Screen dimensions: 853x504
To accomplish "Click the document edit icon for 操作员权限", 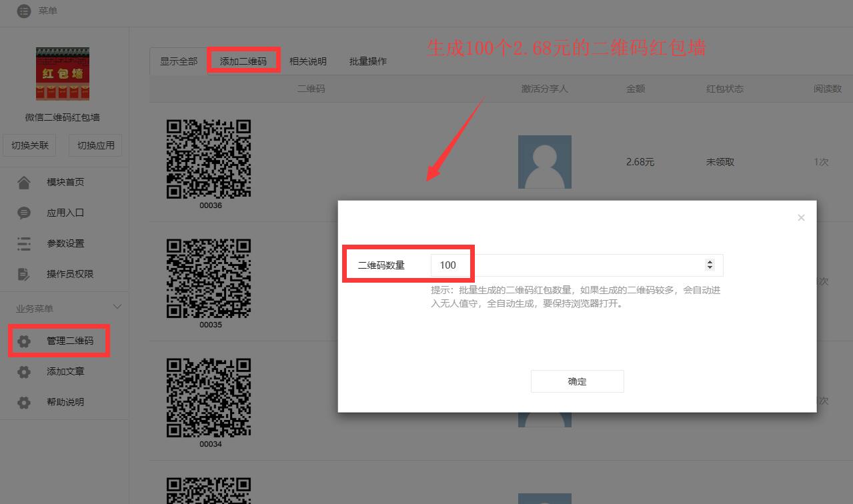I will tap(24, 274).
